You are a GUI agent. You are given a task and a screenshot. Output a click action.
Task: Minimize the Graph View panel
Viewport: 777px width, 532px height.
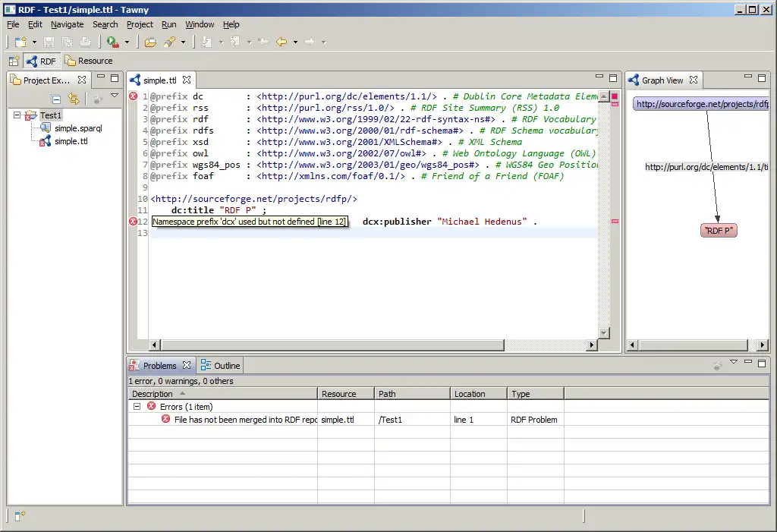[x=747, y=77]
